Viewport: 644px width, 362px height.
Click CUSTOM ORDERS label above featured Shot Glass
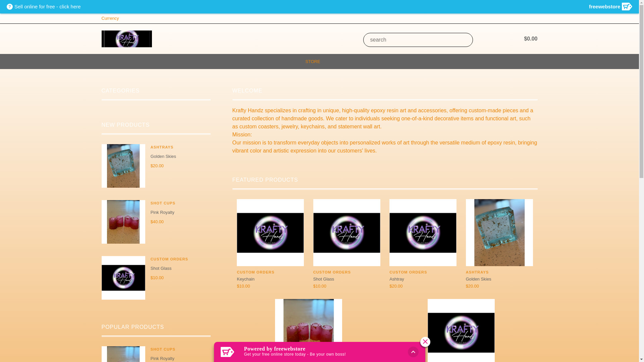pyautogui.click(x=332, y=272)
